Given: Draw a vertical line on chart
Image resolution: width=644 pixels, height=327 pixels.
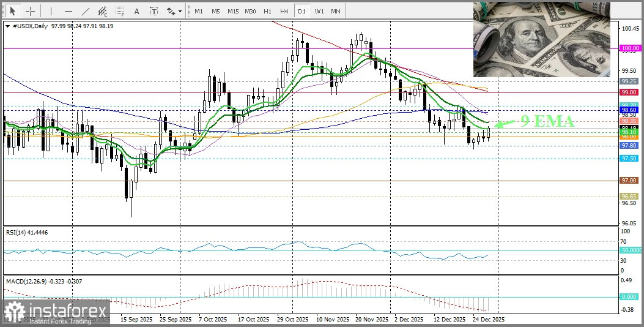Looking at the screenshot, I should point(51,11).
